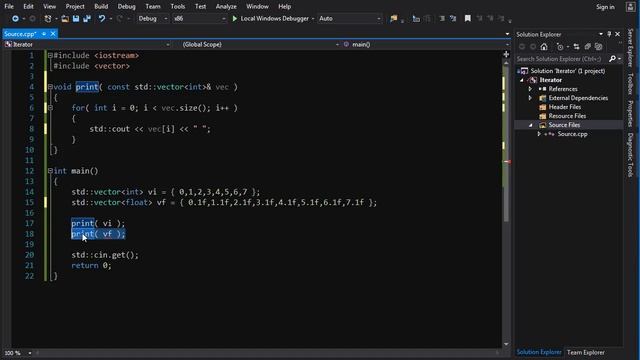640x360 pixels.
Task: Open the Build menu
Action: coord(101,7)
